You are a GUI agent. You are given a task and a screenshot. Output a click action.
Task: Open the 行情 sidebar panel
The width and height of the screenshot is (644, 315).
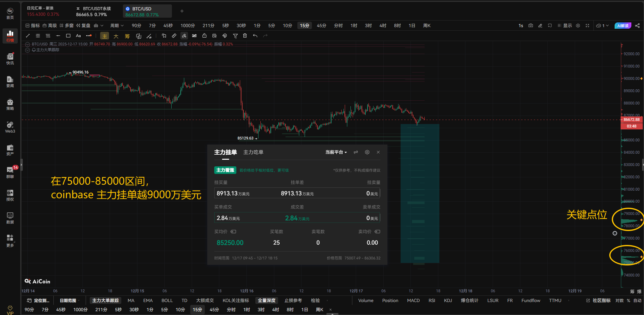[x=10, y=36]
